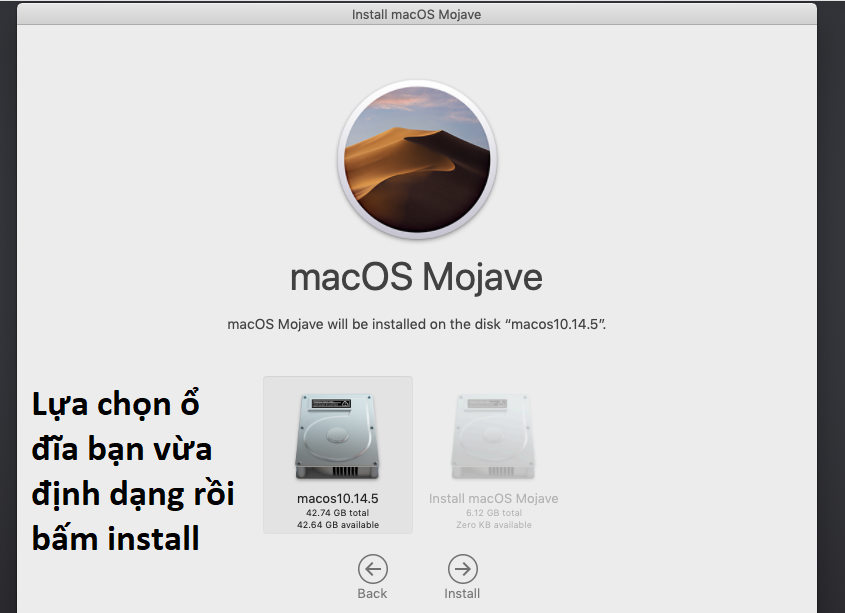Click the "6.12 GB total" text
The width and height of the screenshot is (845, 613).
494,513
